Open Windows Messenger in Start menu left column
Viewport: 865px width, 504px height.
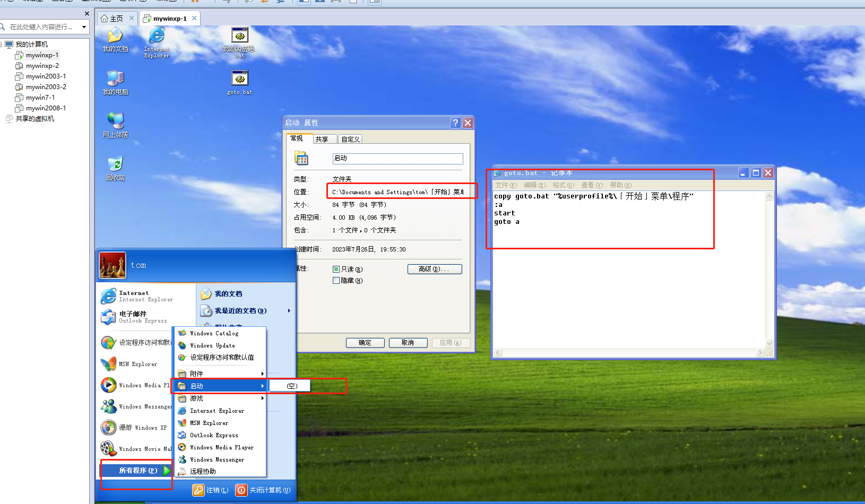pos(136,406)
